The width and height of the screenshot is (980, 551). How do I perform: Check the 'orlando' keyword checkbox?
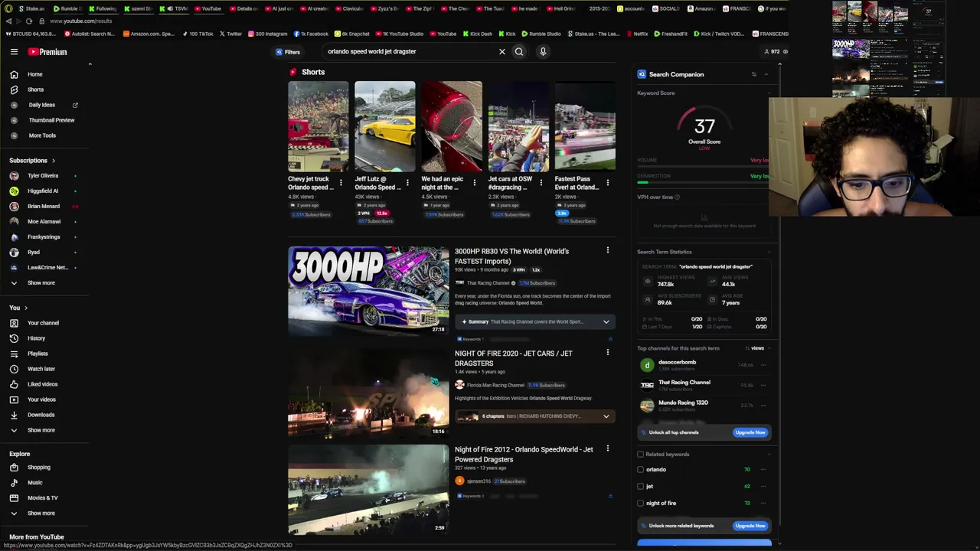[x=640, y=470]
